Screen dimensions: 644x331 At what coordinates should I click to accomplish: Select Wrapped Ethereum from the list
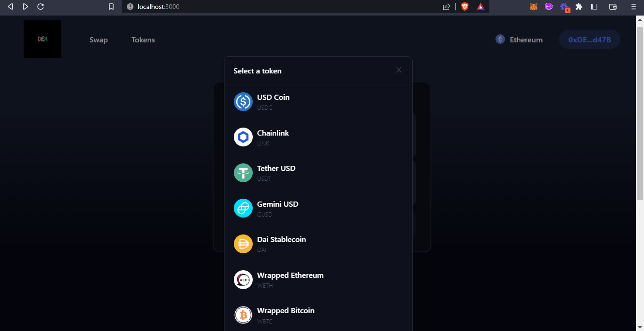coord(290,279)
